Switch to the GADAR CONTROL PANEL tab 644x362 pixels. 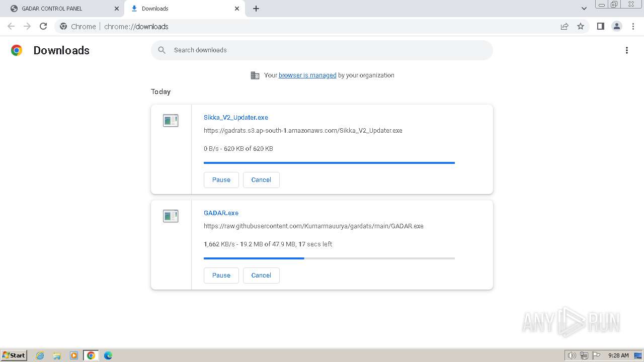coord(63,9)
